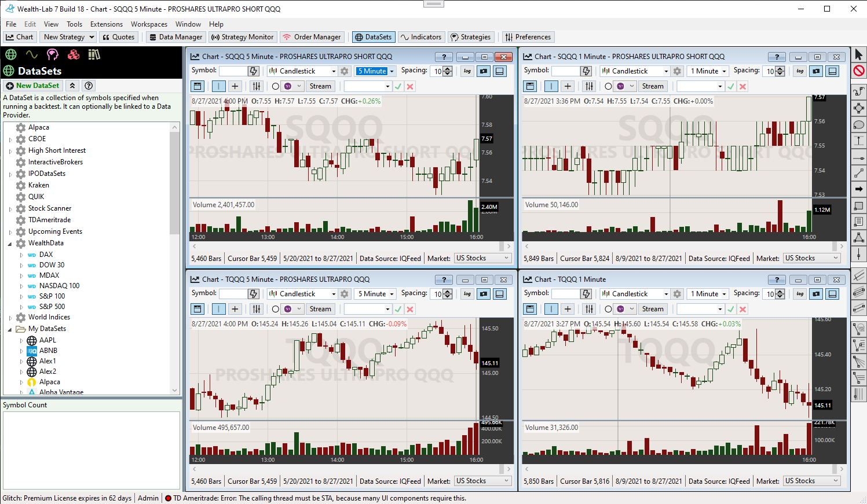
Task: Open the File menu
Action: [11, 24]
